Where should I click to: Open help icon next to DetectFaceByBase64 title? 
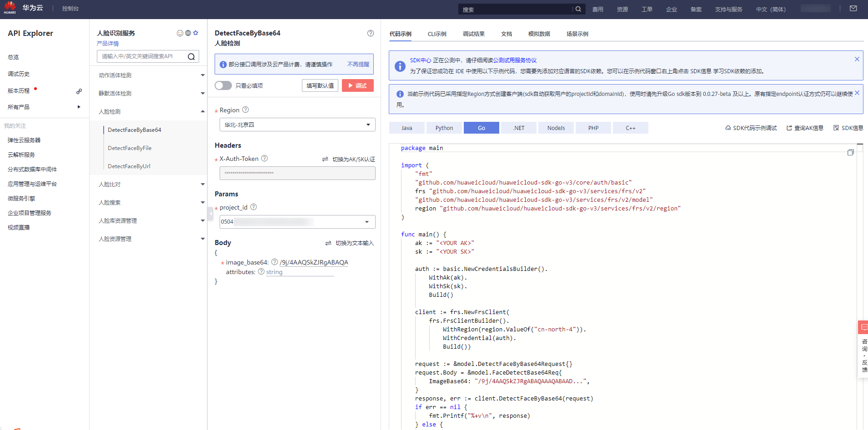coord(371,33)
